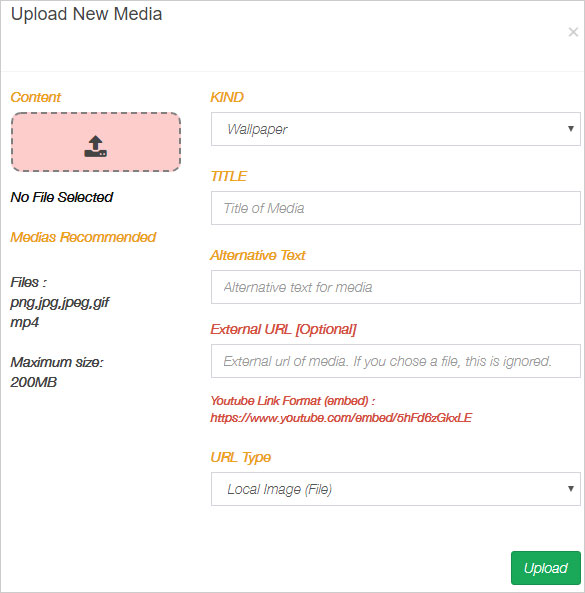Image resolution: width=585 pixels, height=593 pixels.
Task: Click the URL Type label
Action: point(241,458)
